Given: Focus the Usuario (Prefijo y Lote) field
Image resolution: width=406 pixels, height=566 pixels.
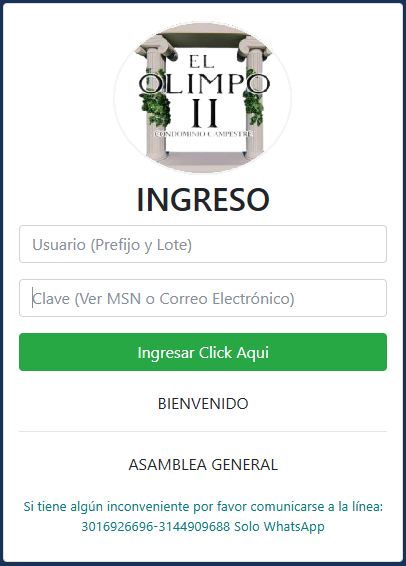Looking at the screenshot, I should point(203,244).
